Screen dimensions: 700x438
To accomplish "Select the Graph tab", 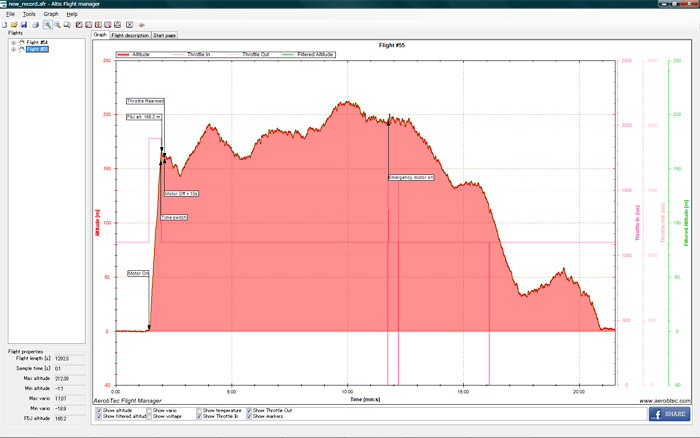I will click(100, 34).
